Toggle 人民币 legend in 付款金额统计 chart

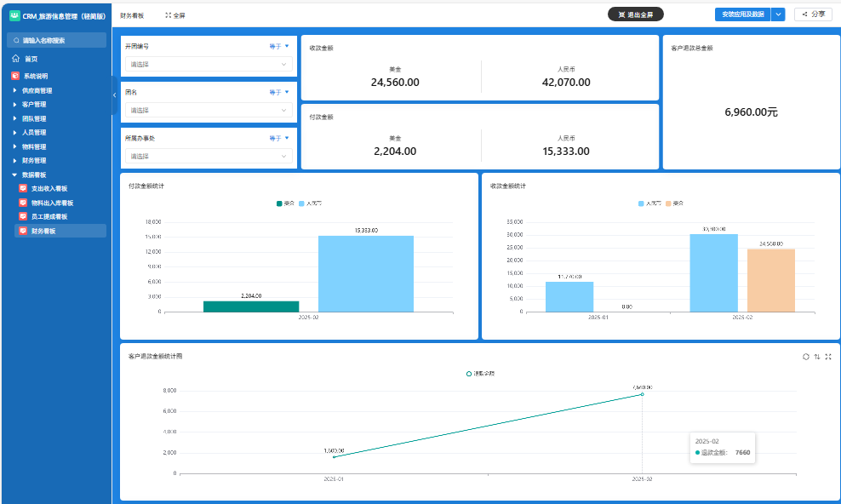coord(311,203)
